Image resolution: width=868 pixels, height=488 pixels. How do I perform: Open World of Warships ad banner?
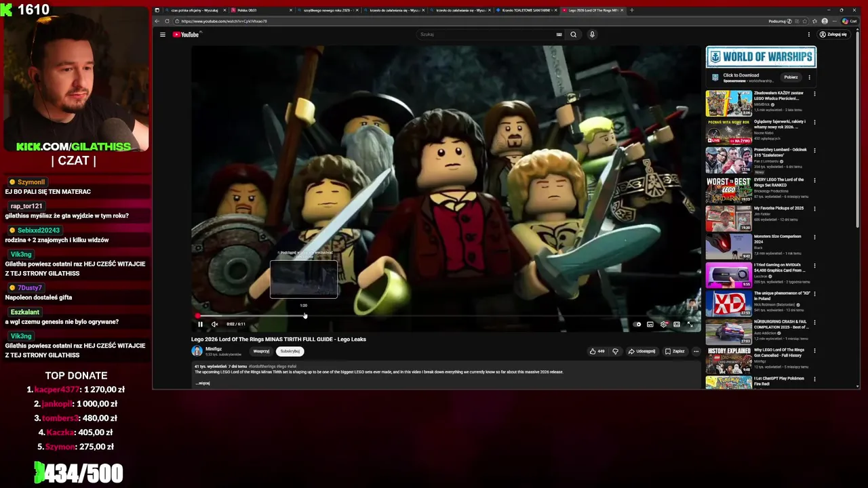761,57
